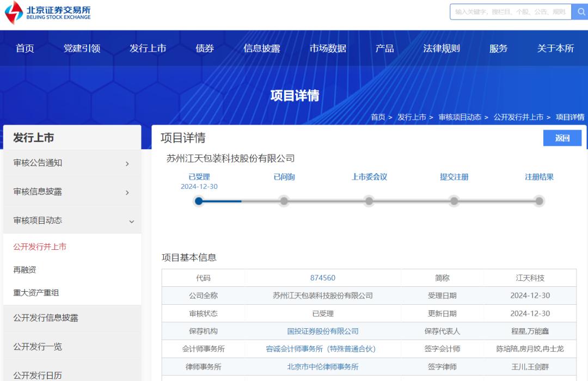Click the 已受理 progress step dot
Image resolution: width=588 pixels, height=381 pixels.
coord(199,201)
